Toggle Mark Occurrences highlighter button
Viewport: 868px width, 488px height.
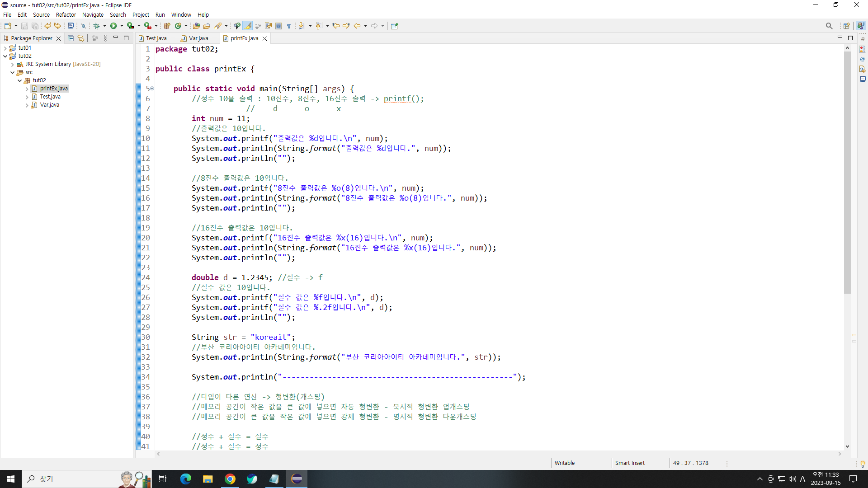pyautogui.click(x=248, y=26)
